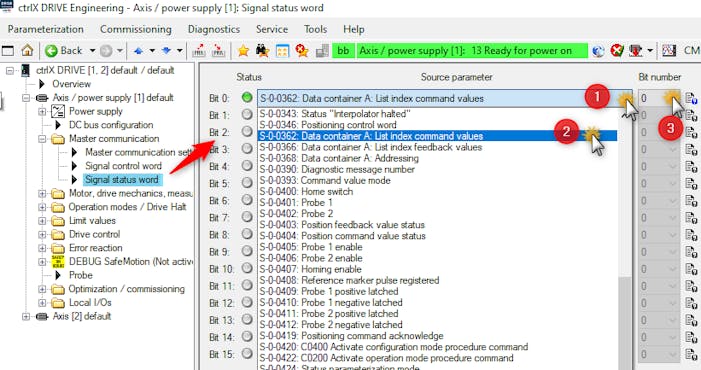Screen dimensions: 701x370
Task: Open the Tools menu
Action: [315, 29]
